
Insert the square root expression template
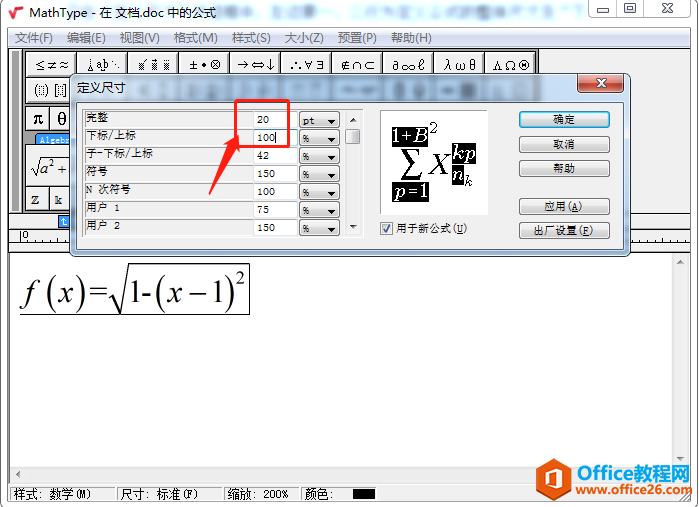pos(48,167)
